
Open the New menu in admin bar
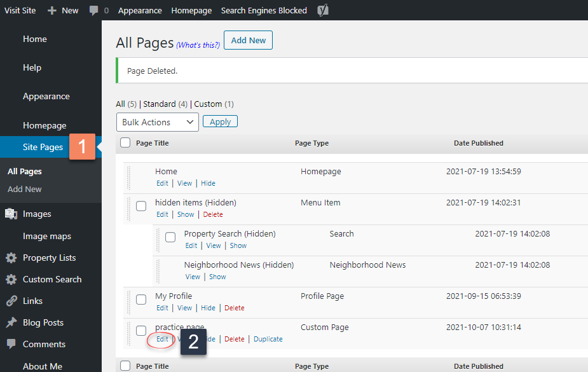(x=63, y=10)
